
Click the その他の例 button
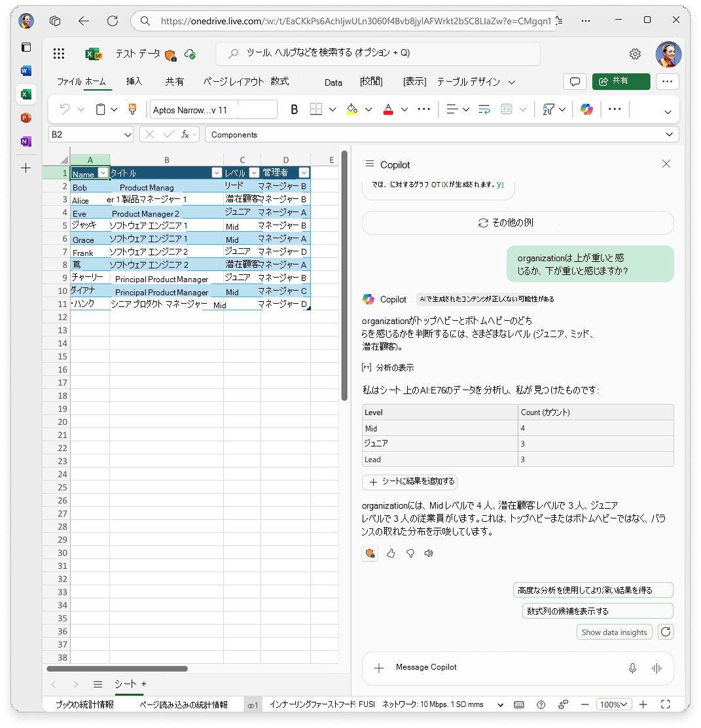click(518, 223)
